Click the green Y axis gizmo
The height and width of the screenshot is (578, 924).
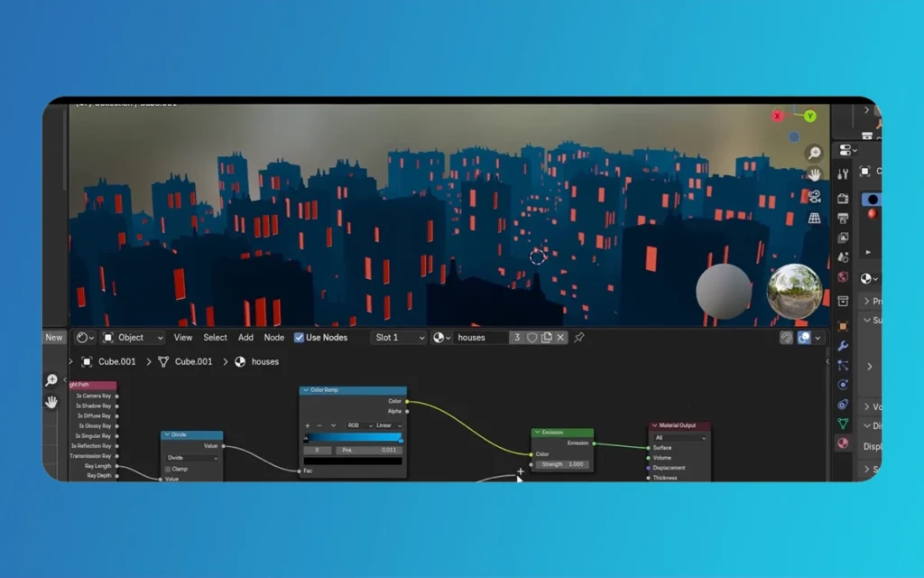point(810,117)
